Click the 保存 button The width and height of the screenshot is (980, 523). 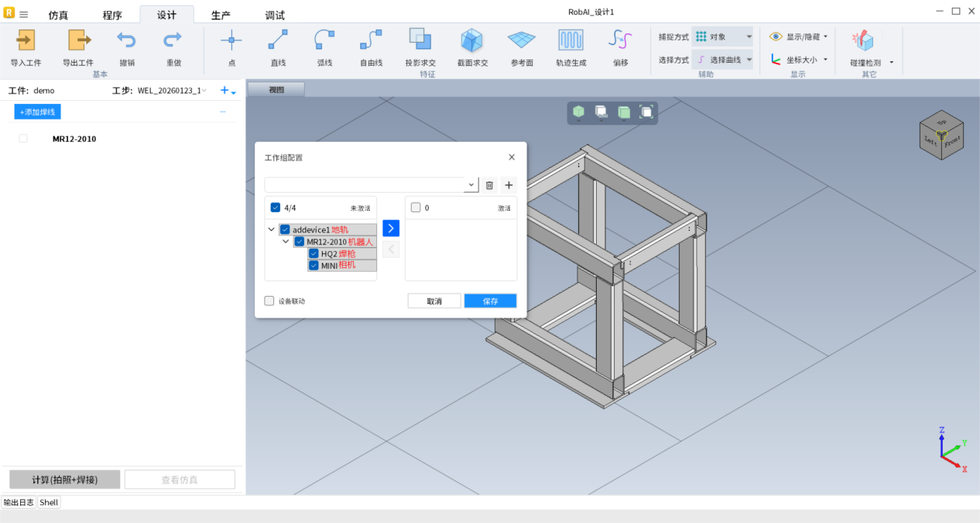490,301
